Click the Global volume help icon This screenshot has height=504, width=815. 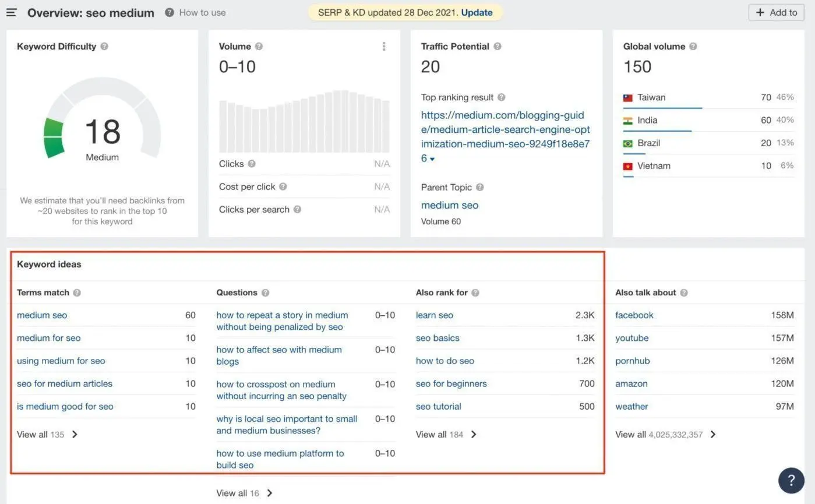tap(693, 47)
